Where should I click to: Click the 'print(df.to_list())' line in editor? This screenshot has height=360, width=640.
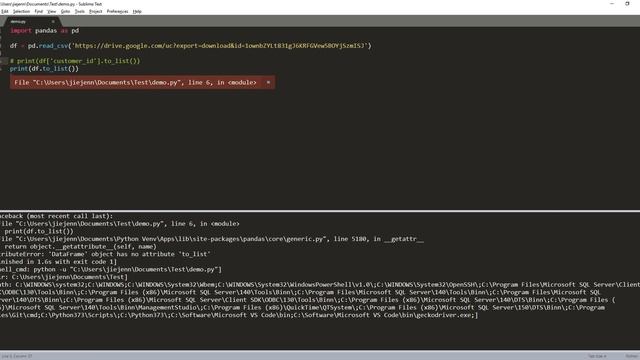44,69
